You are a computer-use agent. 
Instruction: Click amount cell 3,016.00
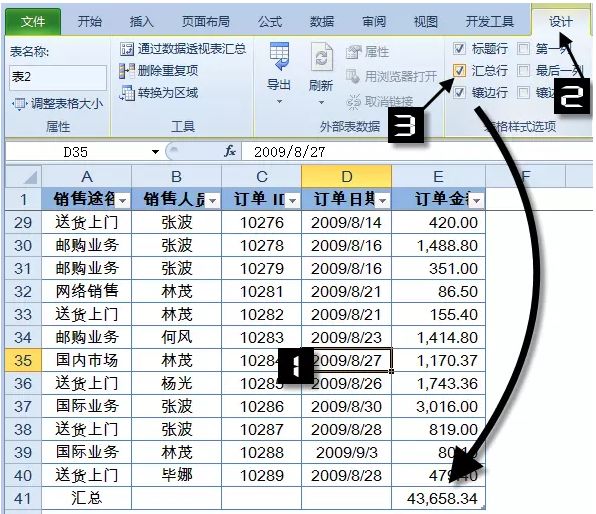[438, 406]
